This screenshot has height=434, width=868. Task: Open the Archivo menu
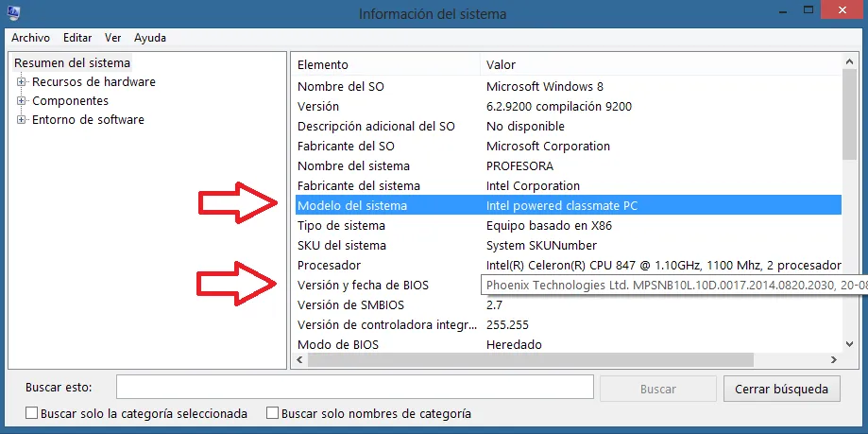pos(30,38)
